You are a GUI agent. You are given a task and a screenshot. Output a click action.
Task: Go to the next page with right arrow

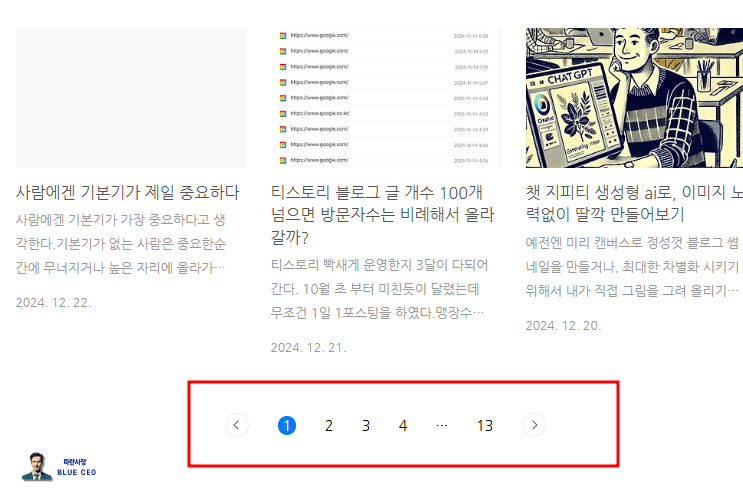[534, 425]
